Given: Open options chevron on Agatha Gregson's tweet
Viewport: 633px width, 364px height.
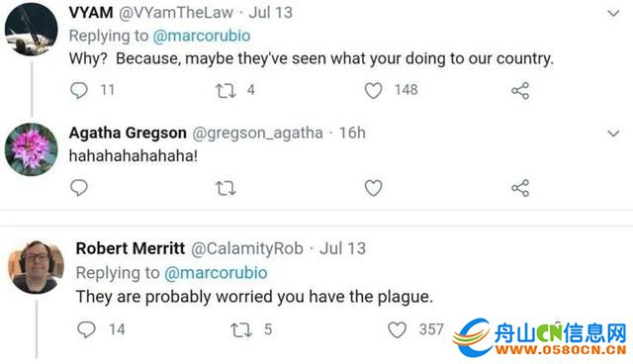Looking at the screenshot, I should click(613, 133).
